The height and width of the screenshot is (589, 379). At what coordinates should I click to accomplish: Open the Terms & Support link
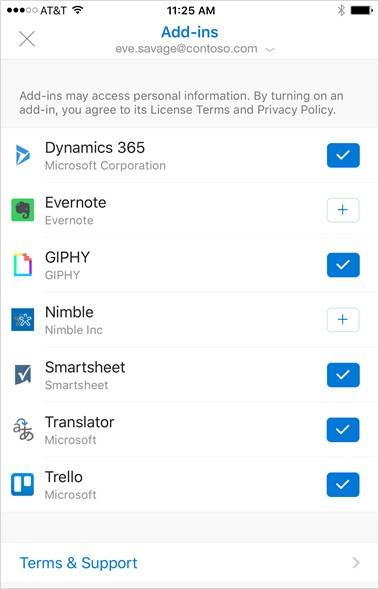[x=78, y=563]
